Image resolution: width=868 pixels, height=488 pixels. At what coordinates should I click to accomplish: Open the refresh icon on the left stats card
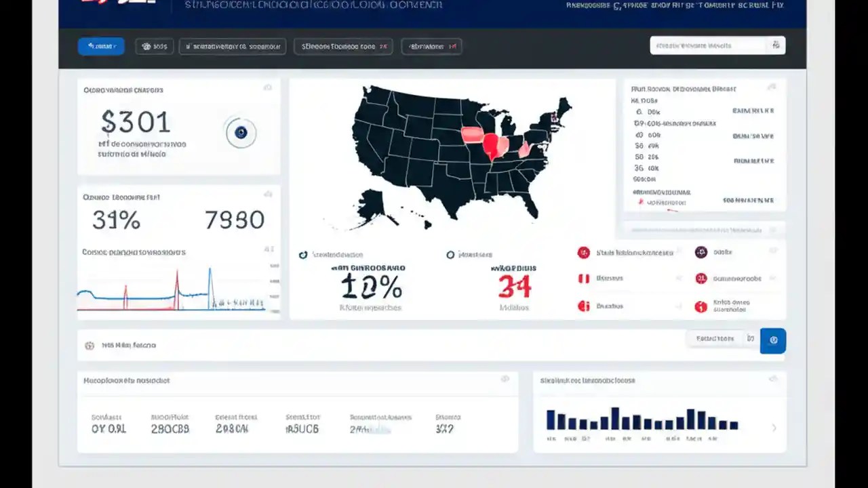pyautogui.click(x=268, y=87)
